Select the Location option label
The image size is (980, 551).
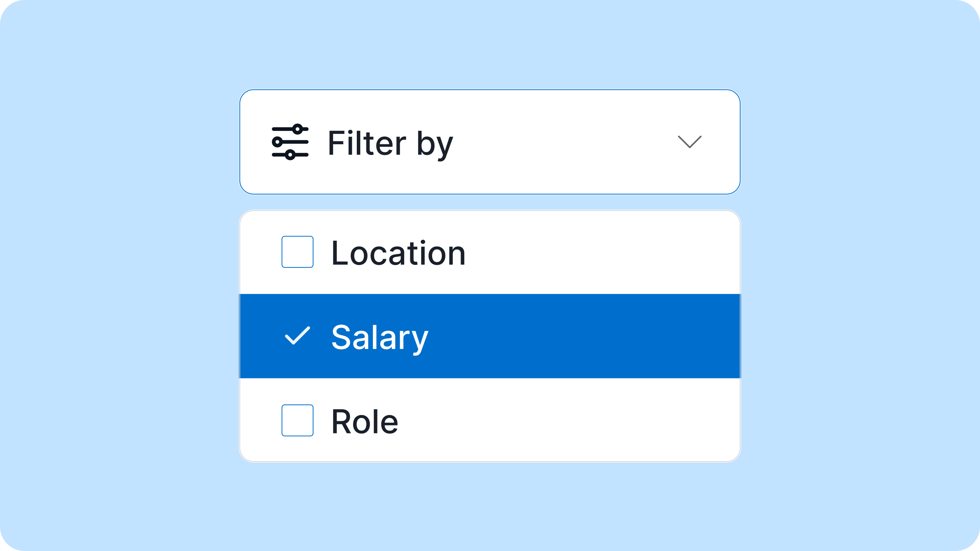coord(398,253)
